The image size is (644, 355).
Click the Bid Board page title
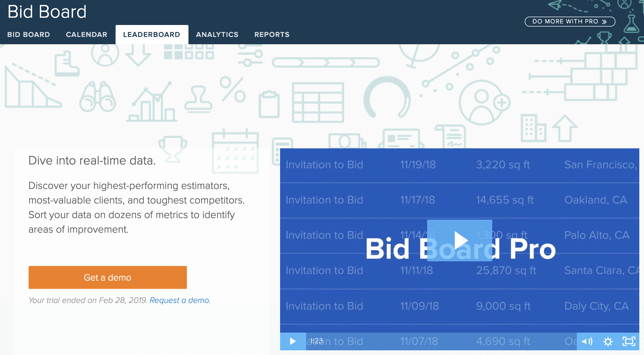click(47, 12)
